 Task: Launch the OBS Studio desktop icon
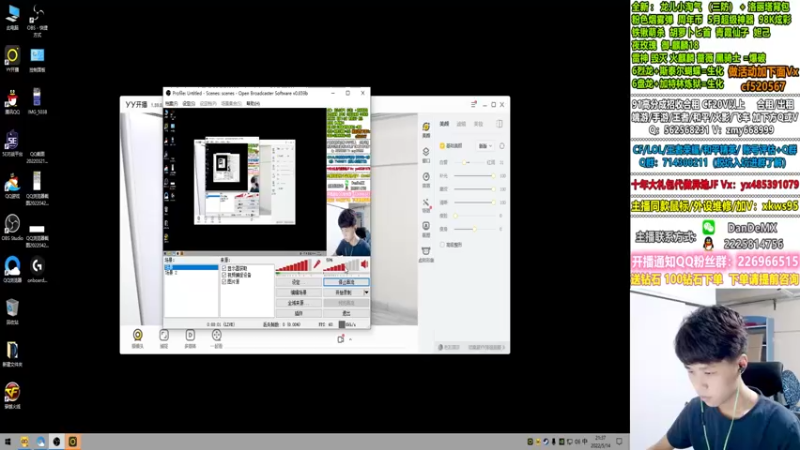[x=12, y=227]
